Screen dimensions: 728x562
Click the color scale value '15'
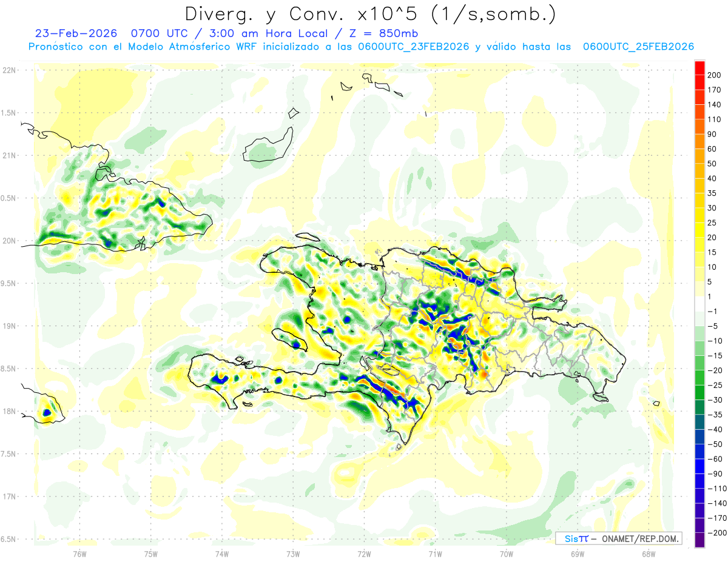712,252
